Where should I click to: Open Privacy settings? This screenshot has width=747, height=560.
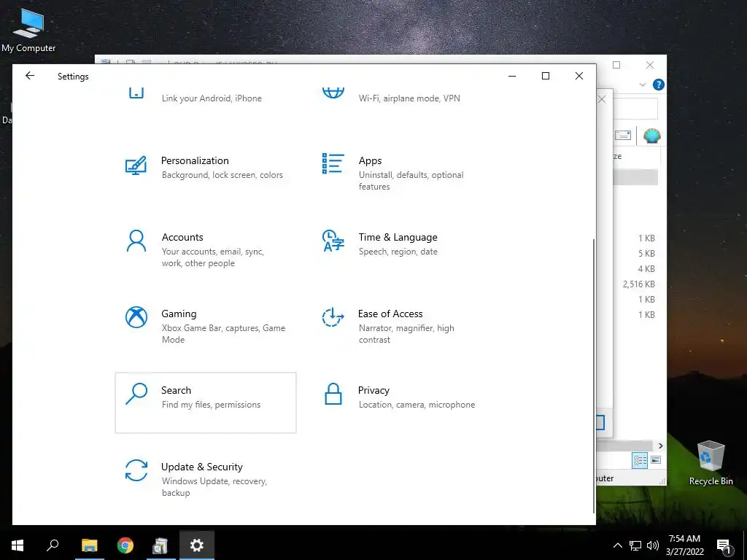coord(403,402)
